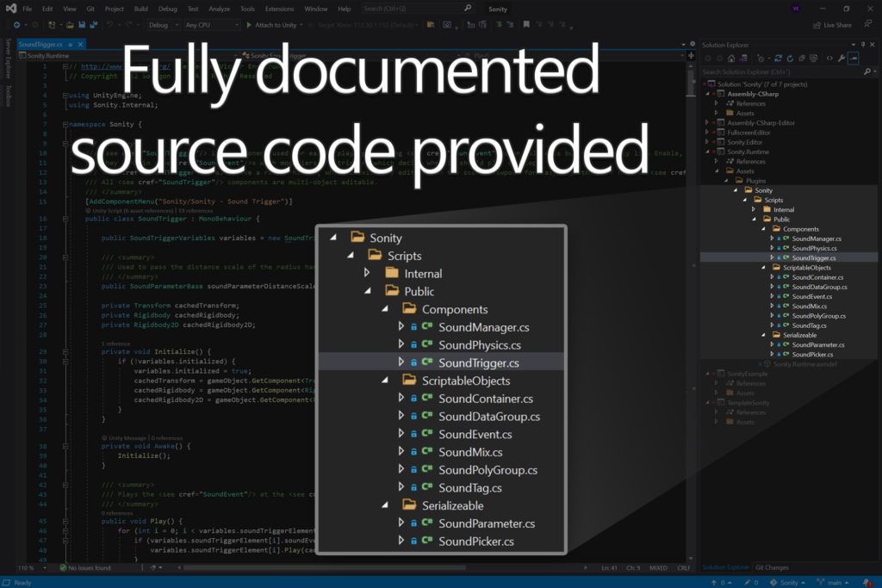Click the 'main' branch in status bar
This screenshot has height=588, width=882.
pyautogui.click(x=833, y=582)
